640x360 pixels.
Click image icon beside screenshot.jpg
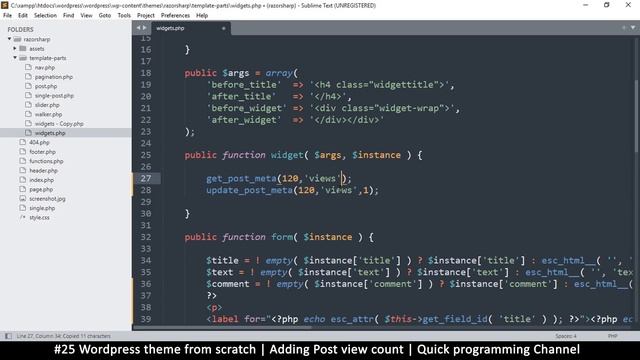click(x=22, y=198)
